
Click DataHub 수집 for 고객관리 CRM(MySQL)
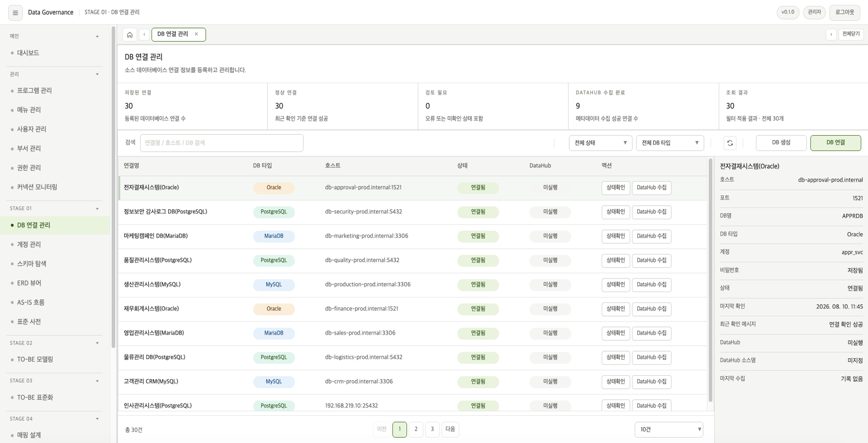(651, 382)
